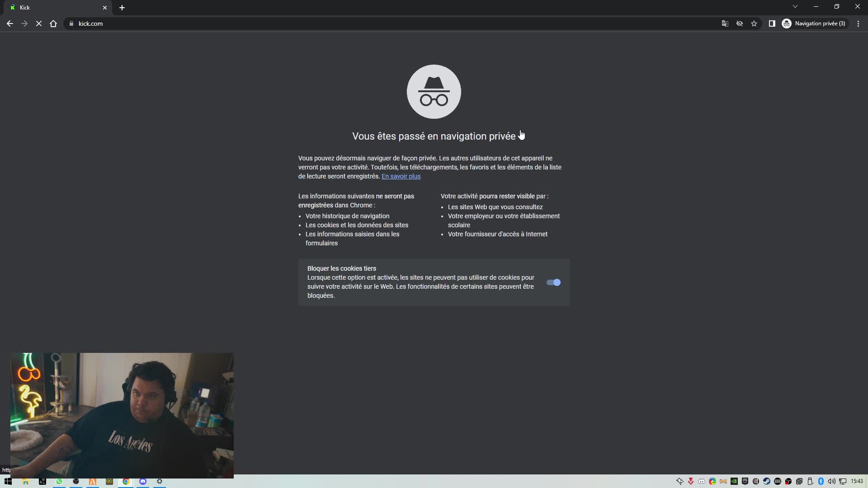This screenshot has height=488, width=868.
Task: Switch to OBS Studio in the taskbar
Action: point(76,481)
